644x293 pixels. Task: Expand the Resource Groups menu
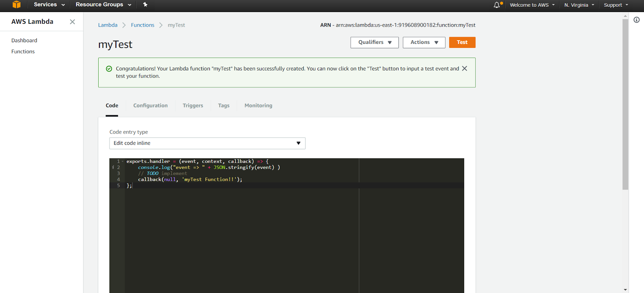click(103, 5)
